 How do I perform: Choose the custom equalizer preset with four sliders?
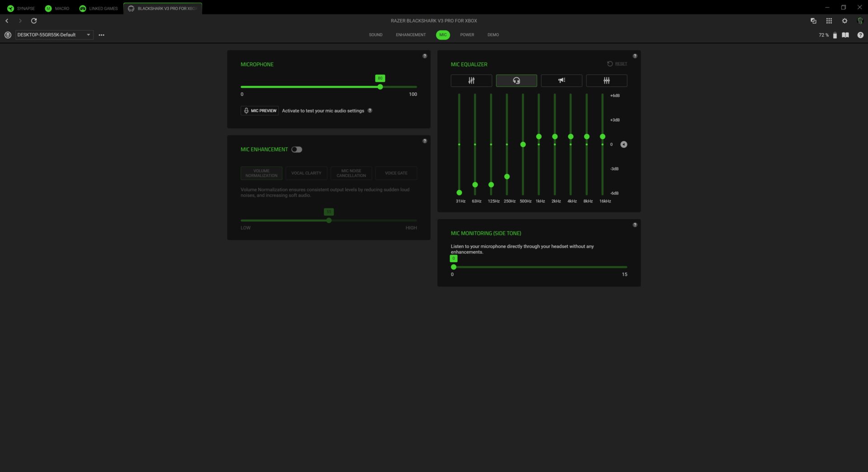pos(606,80)
